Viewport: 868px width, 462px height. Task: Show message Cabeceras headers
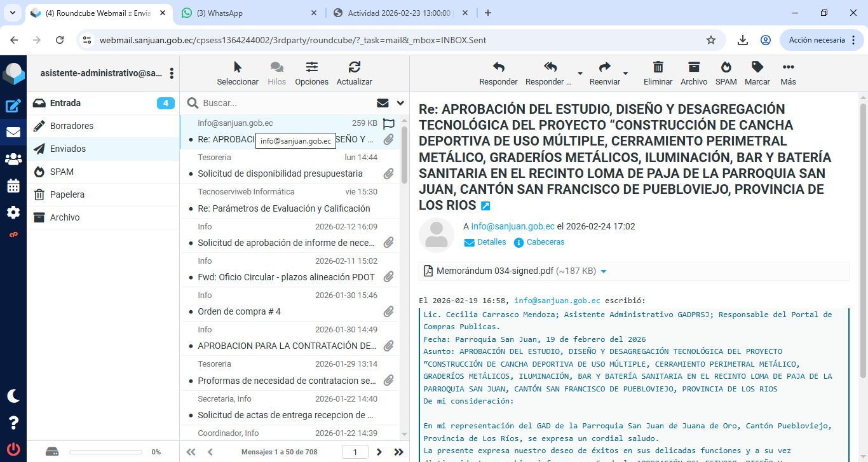coord(545,242)
